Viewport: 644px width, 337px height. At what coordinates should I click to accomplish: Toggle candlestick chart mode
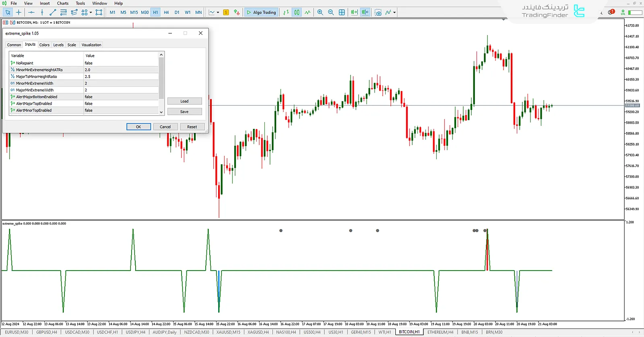[x=297, y=12]
